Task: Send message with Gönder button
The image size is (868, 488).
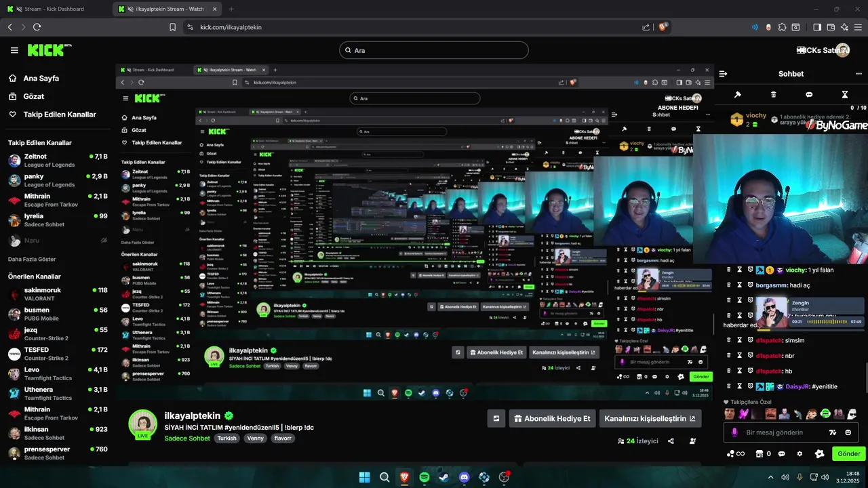Action: pyautogui.click(x=848, y=453)
